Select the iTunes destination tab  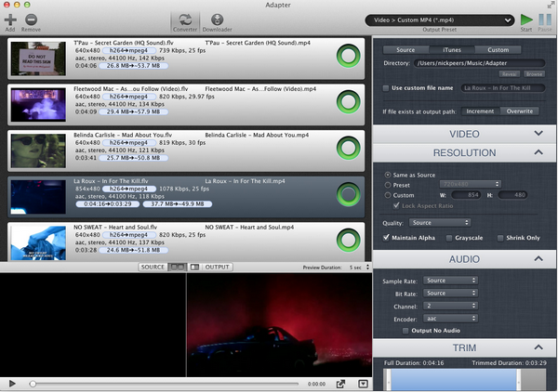[x=452, y=49]
